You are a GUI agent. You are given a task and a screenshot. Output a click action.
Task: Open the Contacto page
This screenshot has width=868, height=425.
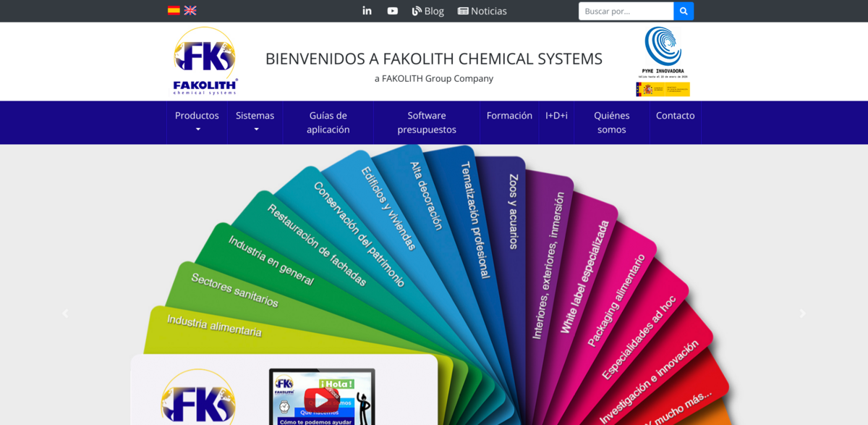click(x=674, y=115)
